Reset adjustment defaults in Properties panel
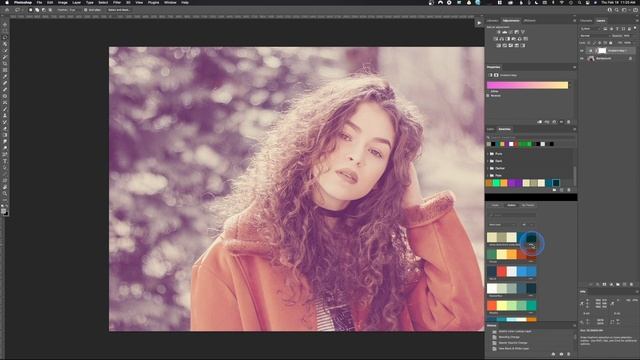The image size is (640, 360). [554, 122]
